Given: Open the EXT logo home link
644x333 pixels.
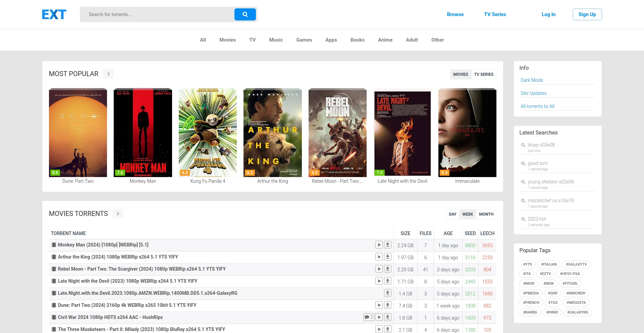Looking at the screenshot, I should [x=54, y=14].
